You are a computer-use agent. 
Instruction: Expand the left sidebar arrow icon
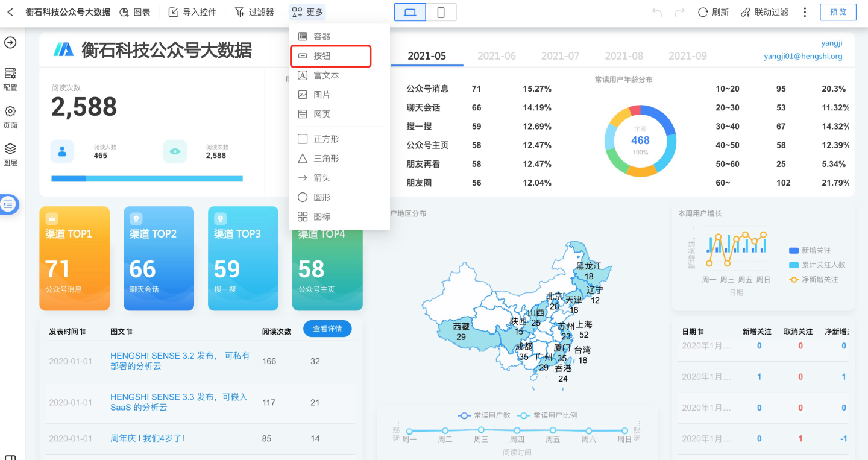(10, 43)
